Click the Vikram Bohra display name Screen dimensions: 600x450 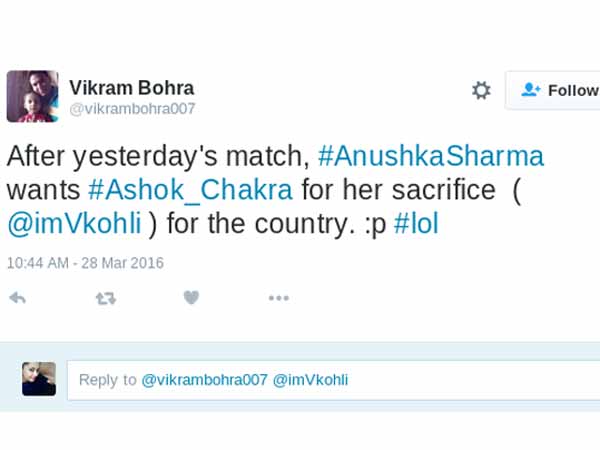[131, 87]
